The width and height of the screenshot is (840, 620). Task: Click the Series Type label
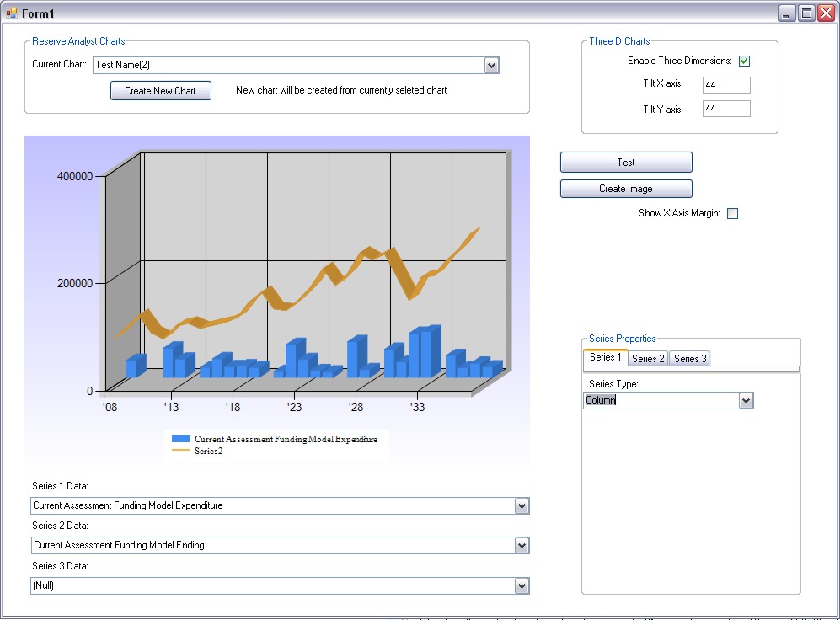tap(613, 384)
